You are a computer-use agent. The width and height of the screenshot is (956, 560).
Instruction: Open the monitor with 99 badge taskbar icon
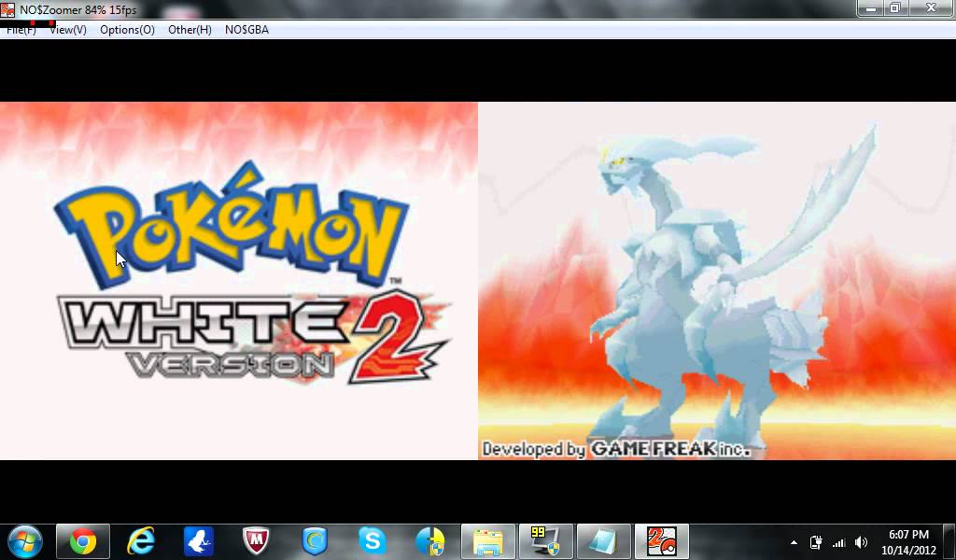(x=545, y=541)
